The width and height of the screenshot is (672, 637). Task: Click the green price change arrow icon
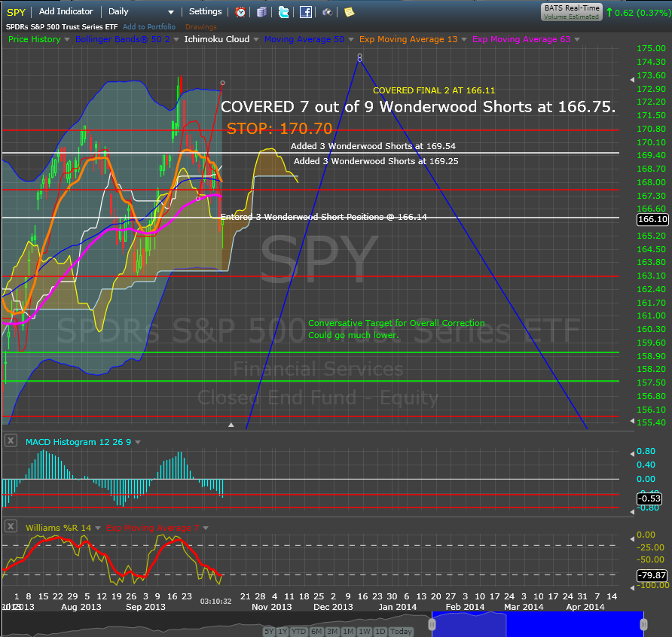click(609, 12)
